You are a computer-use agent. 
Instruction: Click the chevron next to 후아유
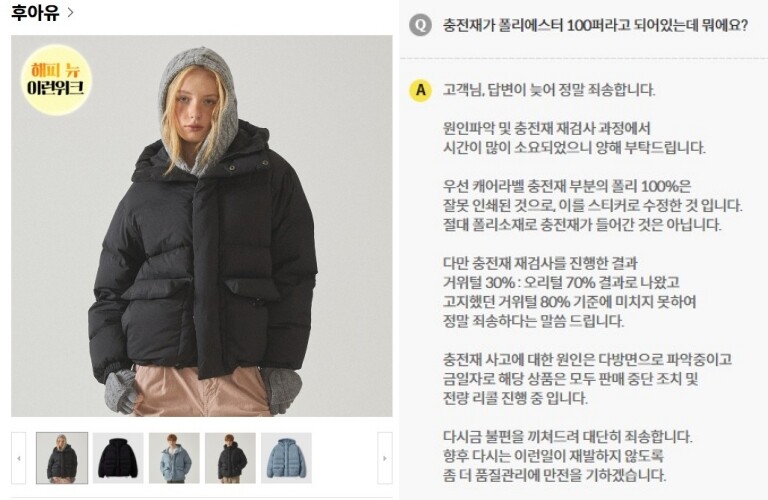70,13
